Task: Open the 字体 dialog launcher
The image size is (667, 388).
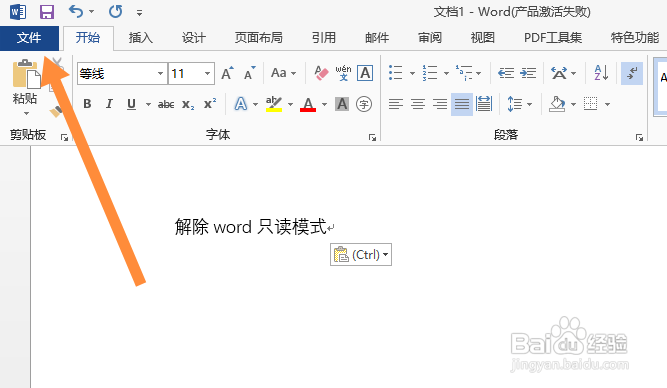Action: click(x=372, y=137)
